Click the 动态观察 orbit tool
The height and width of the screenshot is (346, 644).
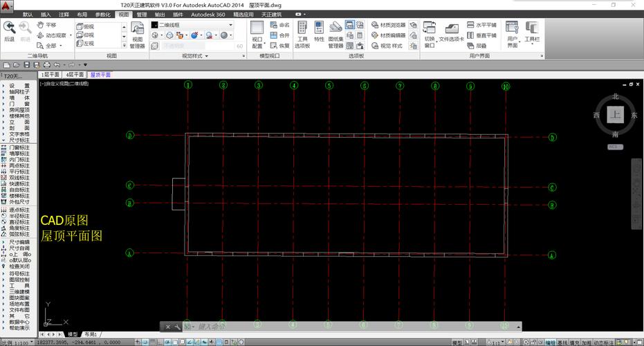click(x=51, y=35)
